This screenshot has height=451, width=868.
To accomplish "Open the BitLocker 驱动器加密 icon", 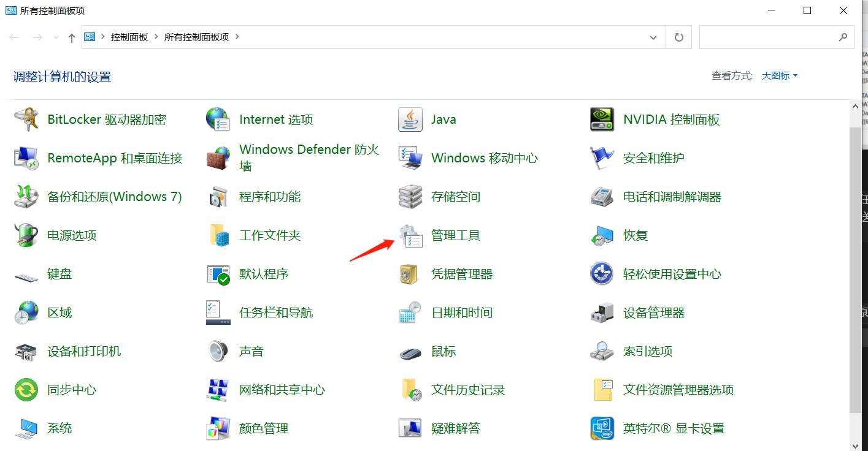I will pos(26,119).
